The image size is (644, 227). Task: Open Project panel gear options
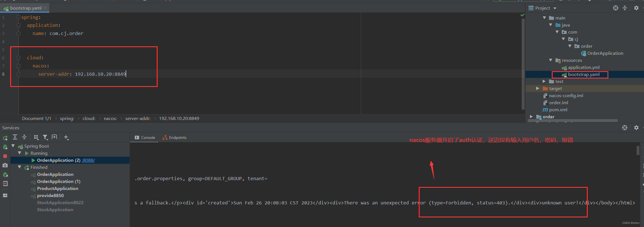point(636,8)
